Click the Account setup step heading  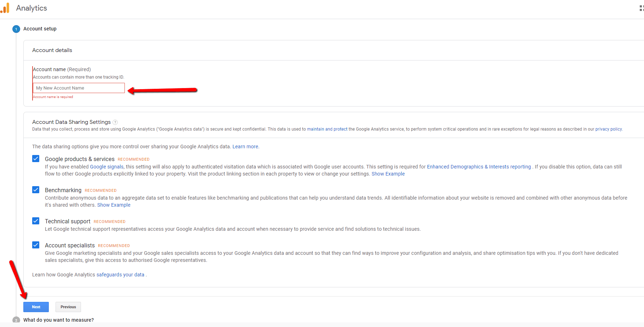coord(40,29)
